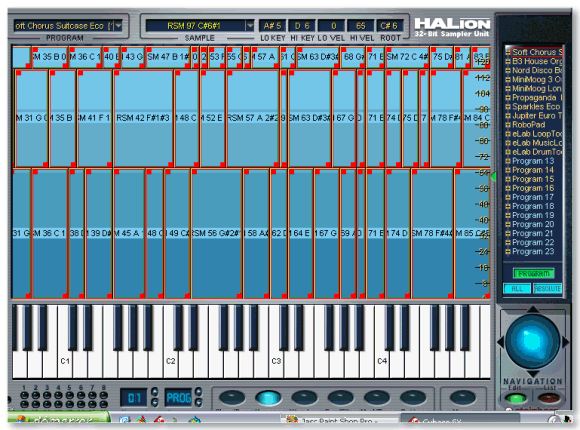
Task: Select the RSM 57 A 2#2 sample zone
Action: pos(253,118)
